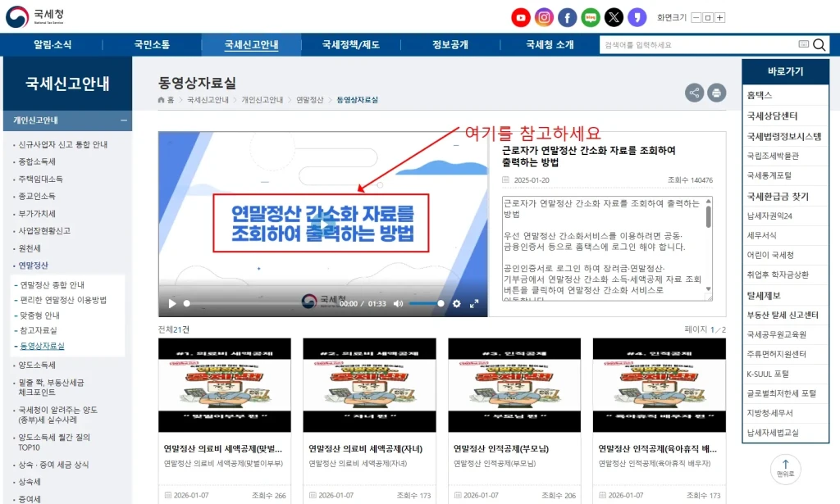Image resolution: width=840 pixels, height=504 pixels.
Task: Click the share icon near page title
Action: click(694, 93)
